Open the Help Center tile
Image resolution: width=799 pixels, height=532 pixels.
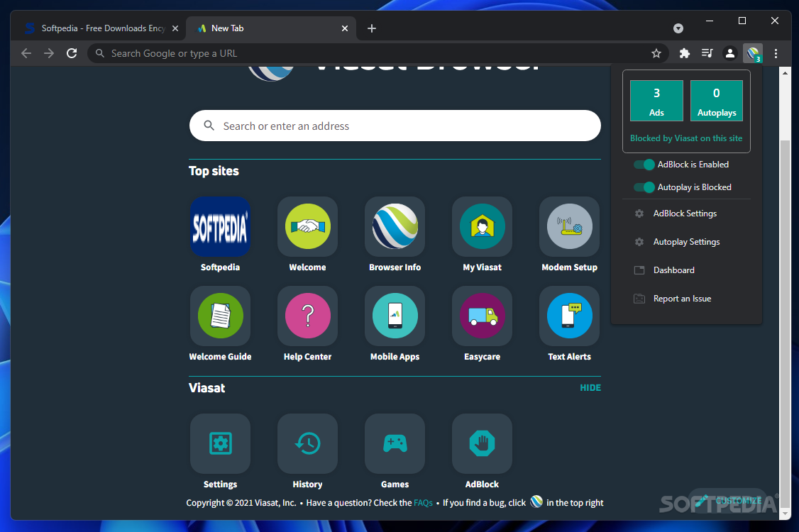(307, 316)
